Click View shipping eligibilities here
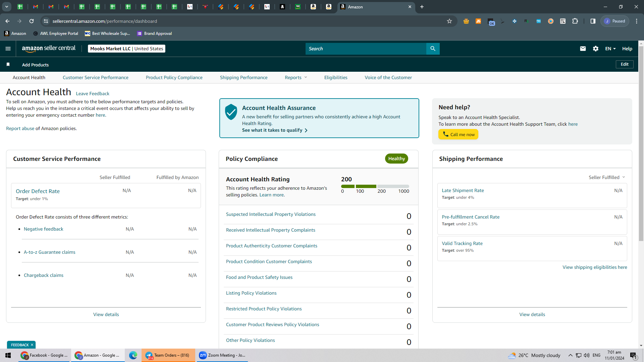The image size is (644, 362). click(x=595, y=267)
